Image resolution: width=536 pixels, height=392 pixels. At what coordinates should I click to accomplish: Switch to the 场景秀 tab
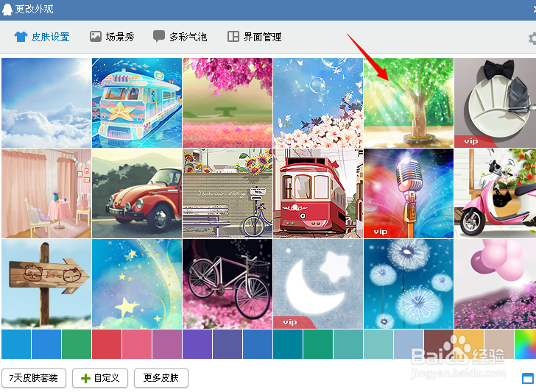point(112,37)
